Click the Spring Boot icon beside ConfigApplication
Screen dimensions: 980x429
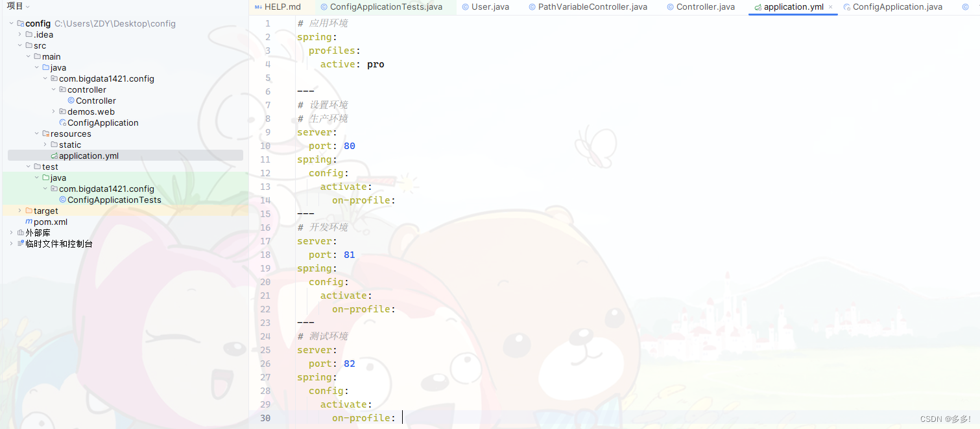(62, 122)
